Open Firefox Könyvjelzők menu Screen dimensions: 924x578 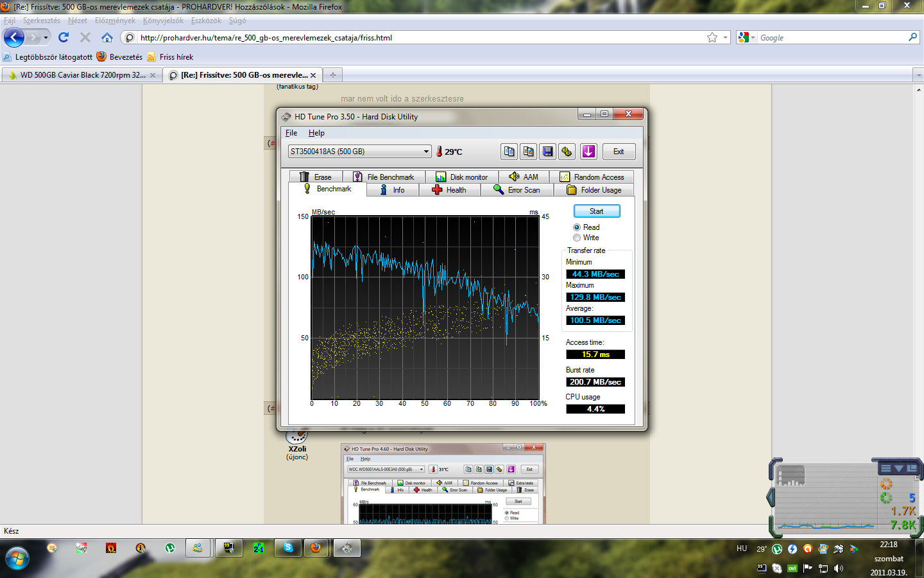point(163,21)
